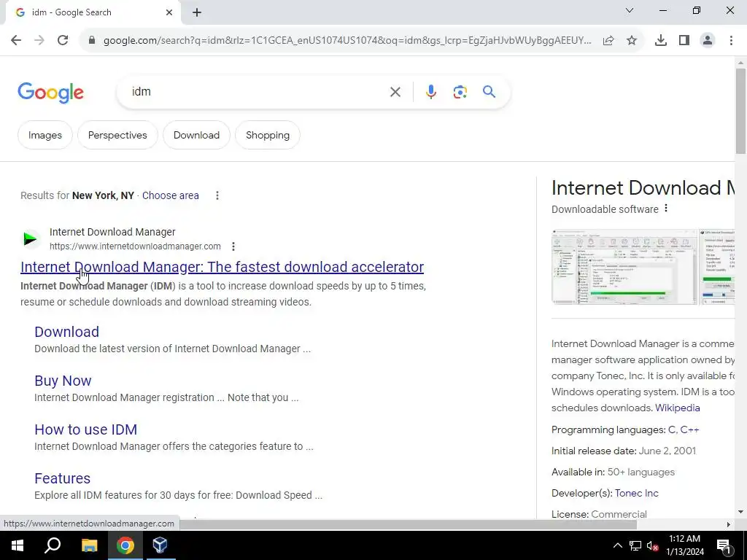The image size is (747, 560).
Task: Open the How to use IDM sitelink
Action: tap(86, 429)
